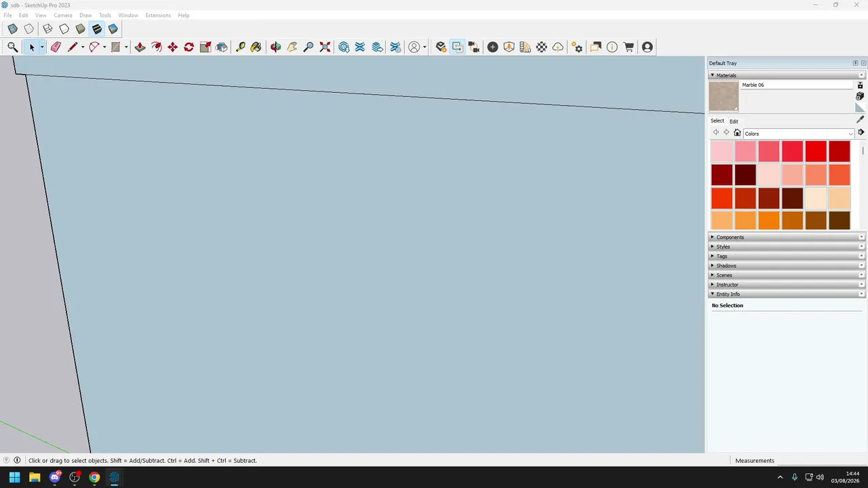Pick the bright red color swatch
Screen dimensions: 868x488
(816, 151)
